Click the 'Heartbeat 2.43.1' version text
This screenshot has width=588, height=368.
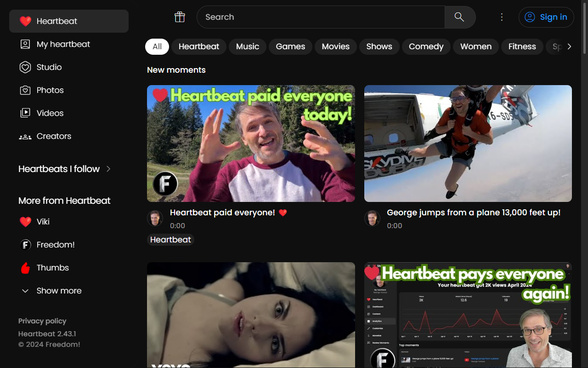click(x=47, y=334)
